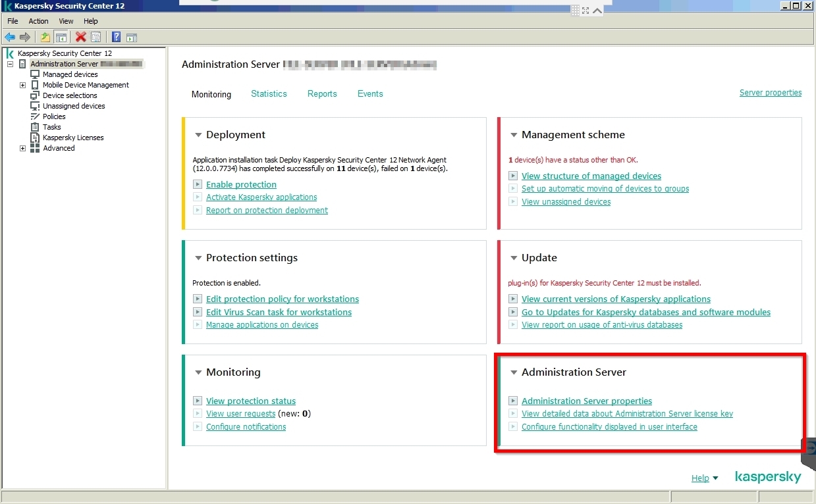The width and height of the screenshot is (816, 504).
Task: Select the Unassigned devices icon
Action: (x=35, y=106)
